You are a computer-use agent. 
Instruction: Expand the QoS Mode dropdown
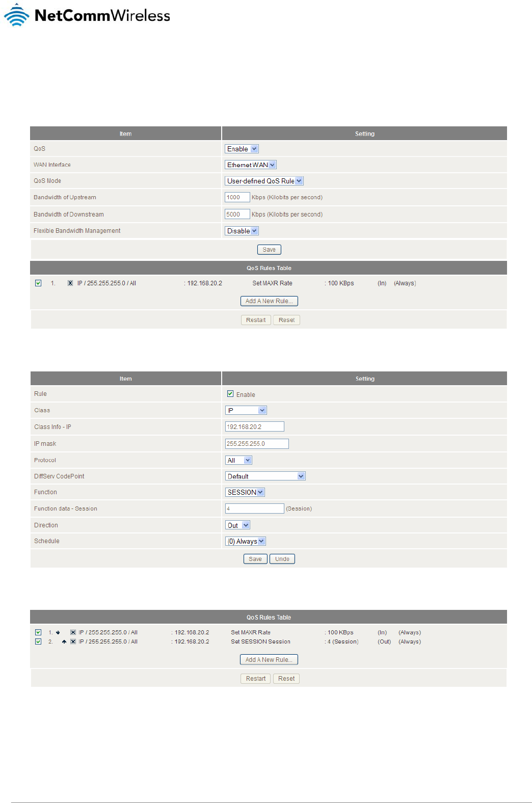pos(264,181)
